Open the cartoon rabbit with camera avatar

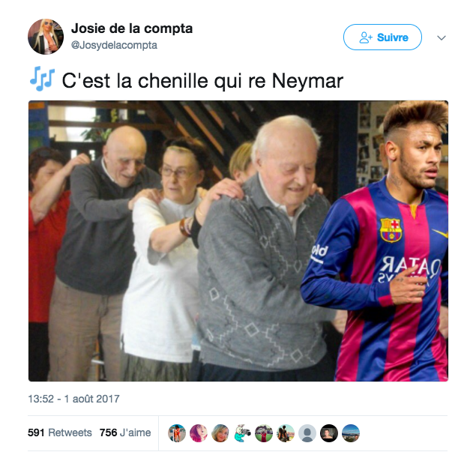click(242, 433)
